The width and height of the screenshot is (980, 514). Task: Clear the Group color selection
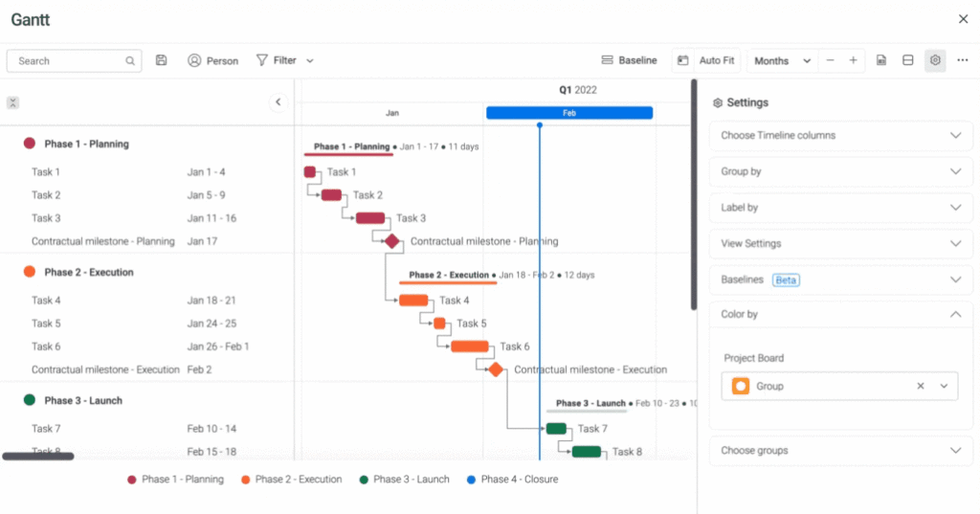coord(920,386)
